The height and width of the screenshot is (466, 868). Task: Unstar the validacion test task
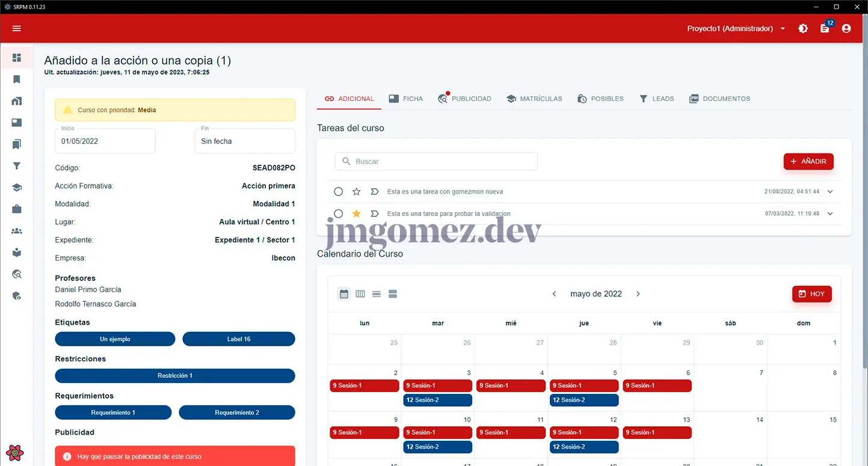(356, 213)
